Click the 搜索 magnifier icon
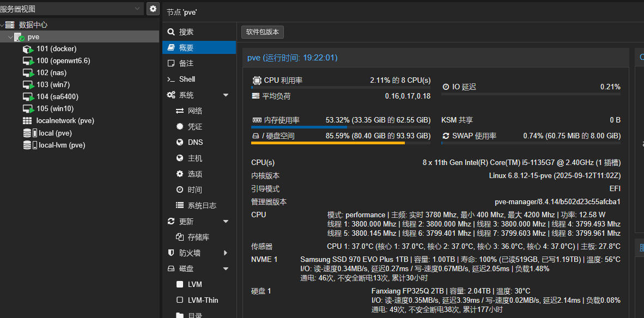Screen dimensions: 644x318 (171, 32)
